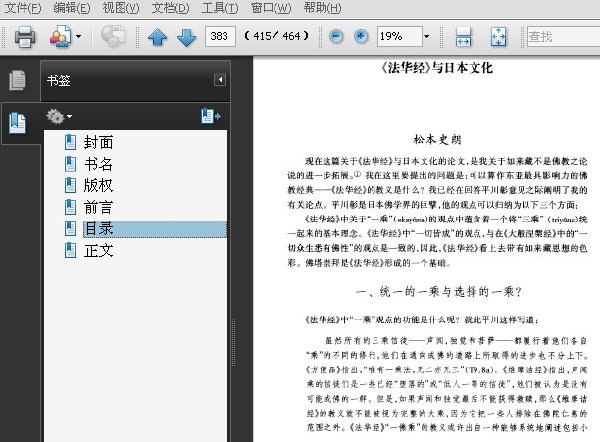Viewport: 600px width, 442px height.
Task: Open the Bookmarks panel icon in sidebar
Action: [x=18, y=123]
